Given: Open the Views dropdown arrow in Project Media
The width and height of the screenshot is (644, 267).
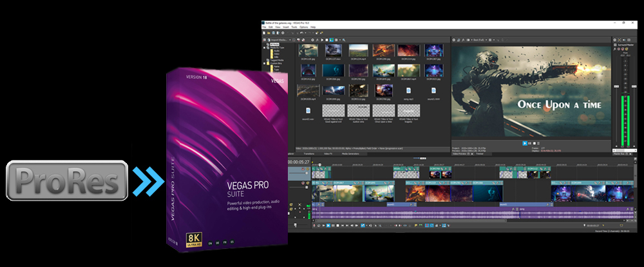Looking at the screenshot, I should 340,40.
